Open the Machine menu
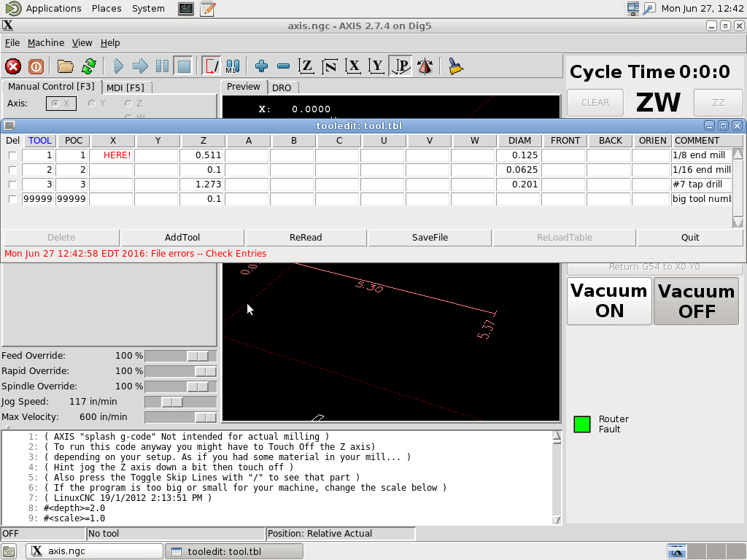 point(46,43)
